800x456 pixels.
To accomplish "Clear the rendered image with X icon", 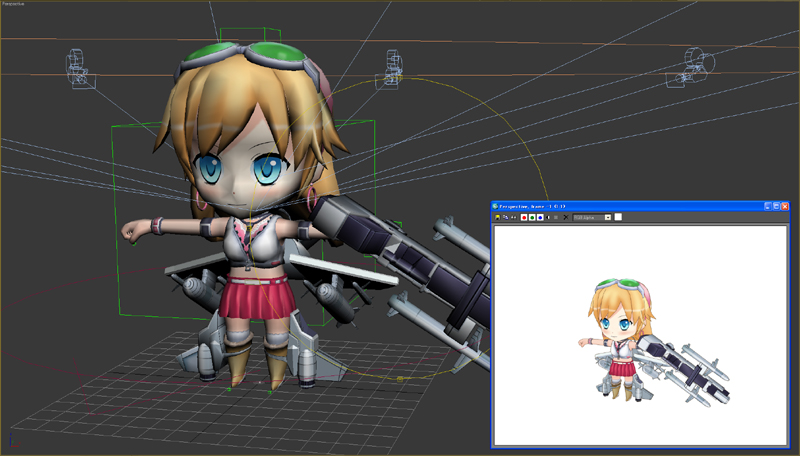I will [565, 217].
